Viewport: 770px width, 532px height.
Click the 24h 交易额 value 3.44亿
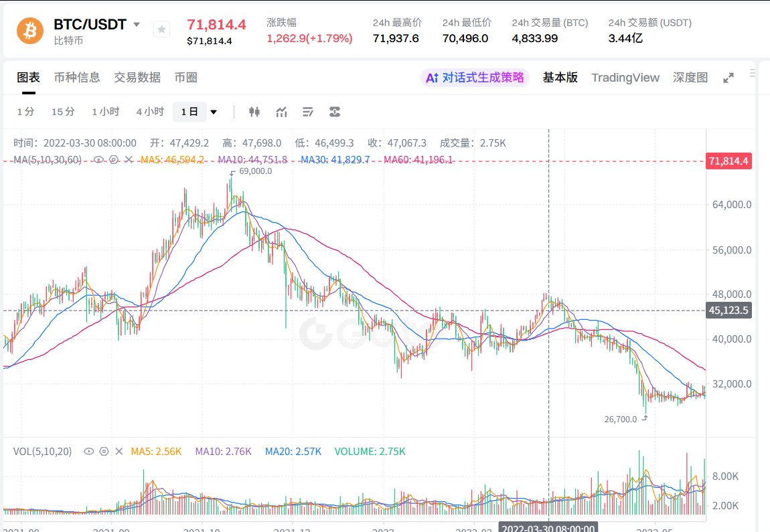click(625, 38)
